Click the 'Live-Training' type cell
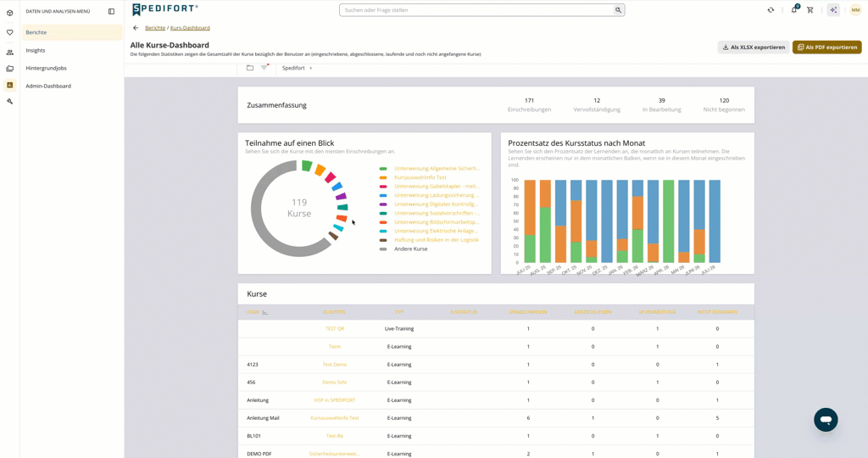 point(399,329)
